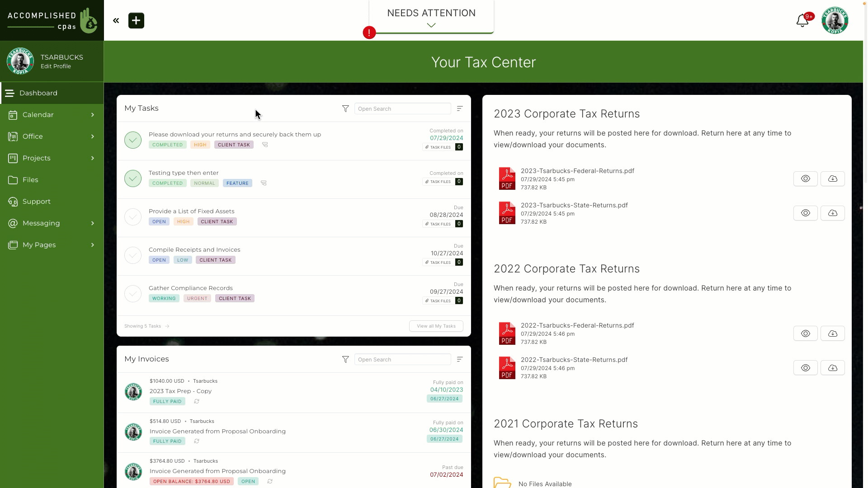Screen dimensions: 868x488
Task: Open the My Tasks filter menu
Action: [x=346, y=108]
